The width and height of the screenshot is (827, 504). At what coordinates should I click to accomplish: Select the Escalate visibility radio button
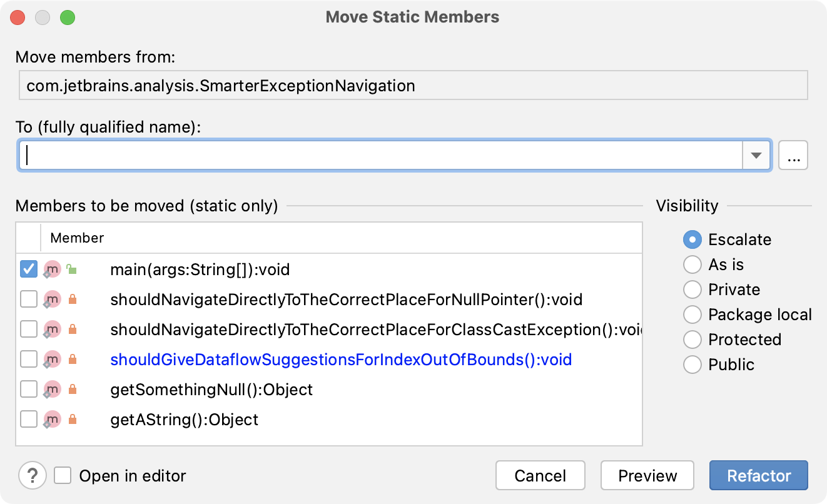[x=692, y=239]
